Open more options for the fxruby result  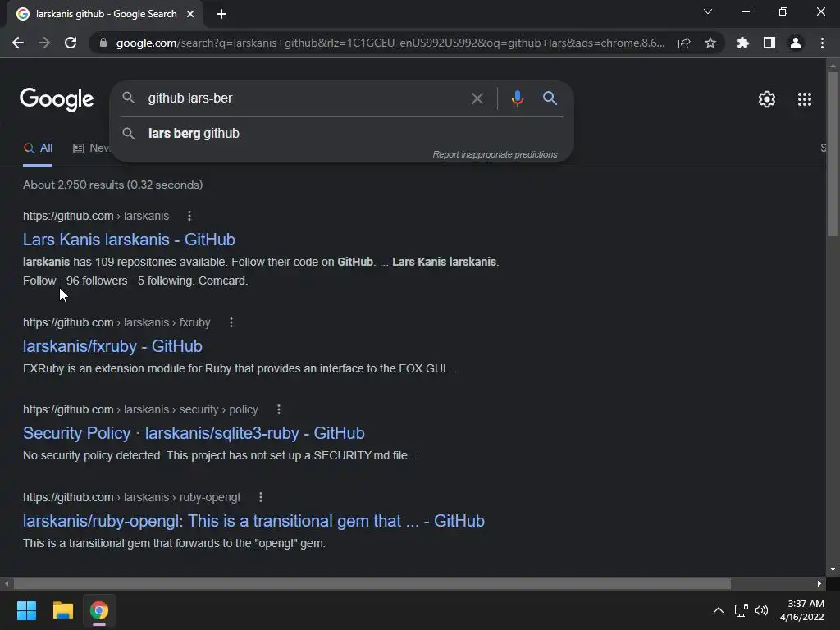click(x=231, y=322)
